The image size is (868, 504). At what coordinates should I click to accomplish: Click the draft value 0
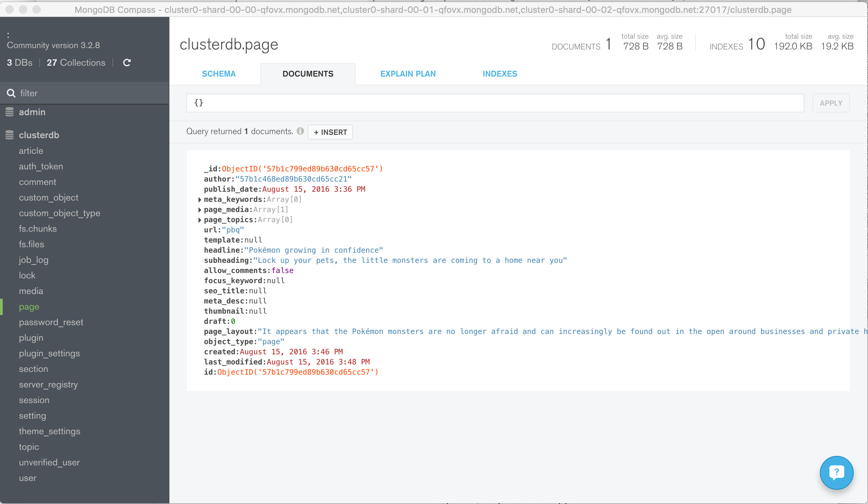[233, 321]
